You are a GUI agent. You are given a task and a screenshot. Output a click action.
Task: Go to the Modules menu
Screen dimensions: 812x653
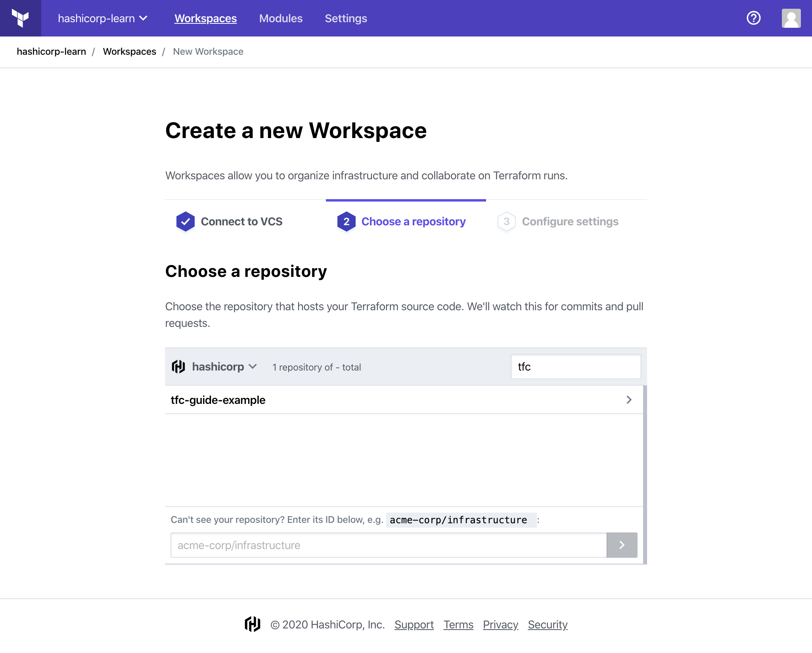[281, 18]
